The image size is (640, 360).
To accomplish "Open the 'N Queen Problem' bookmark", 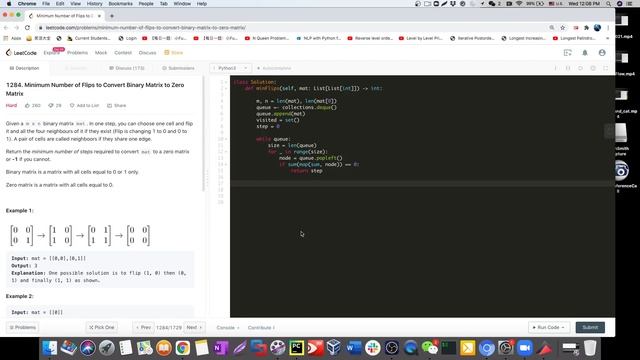I will tap(267, 38).
